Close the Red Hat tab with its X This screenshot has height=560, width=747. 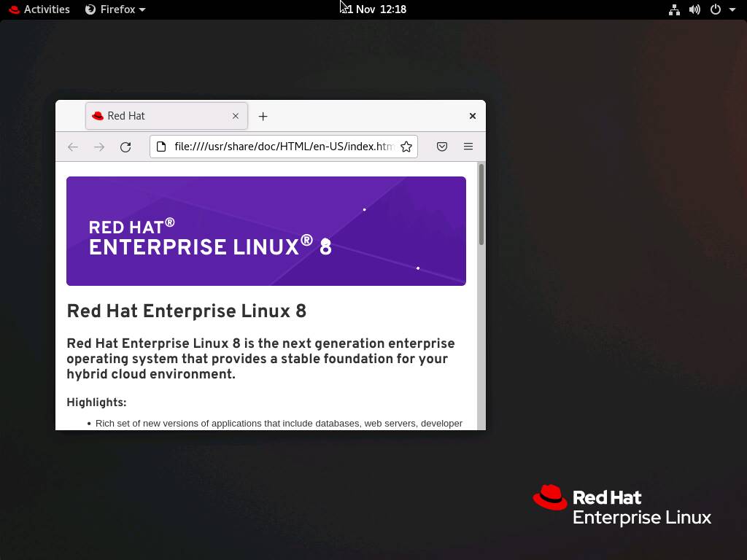pyautogui.click(x=236, y=116)
